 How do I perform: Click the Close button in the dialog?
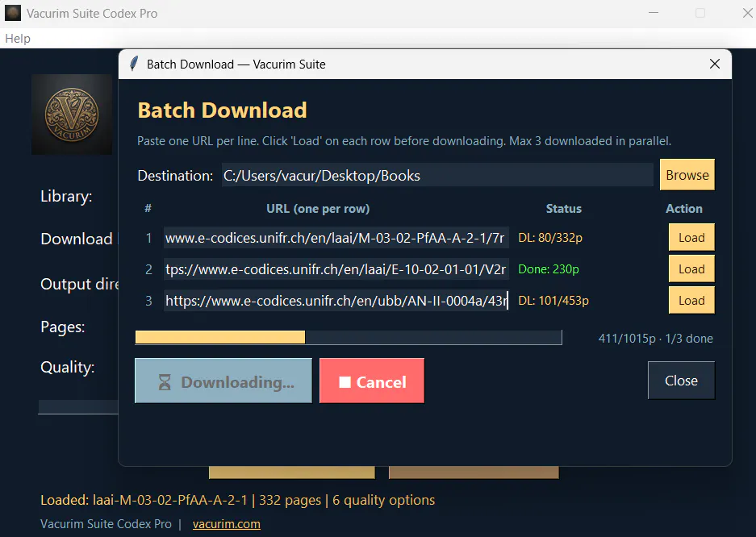tap(681, 381)
